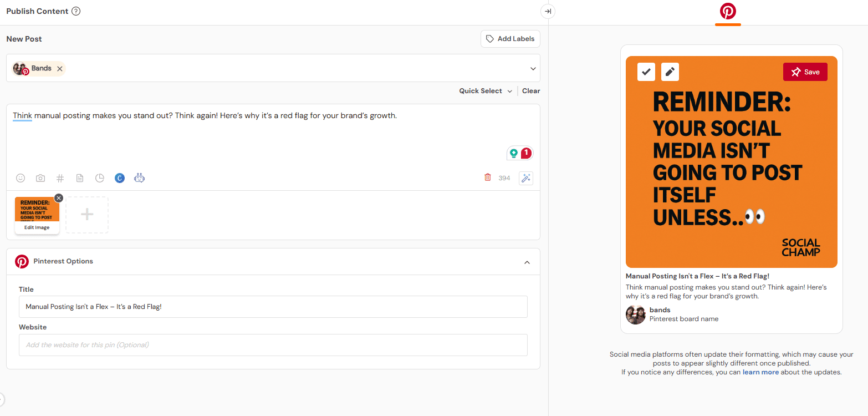Click the checkmark icon on pin preview

coord(646,72)
